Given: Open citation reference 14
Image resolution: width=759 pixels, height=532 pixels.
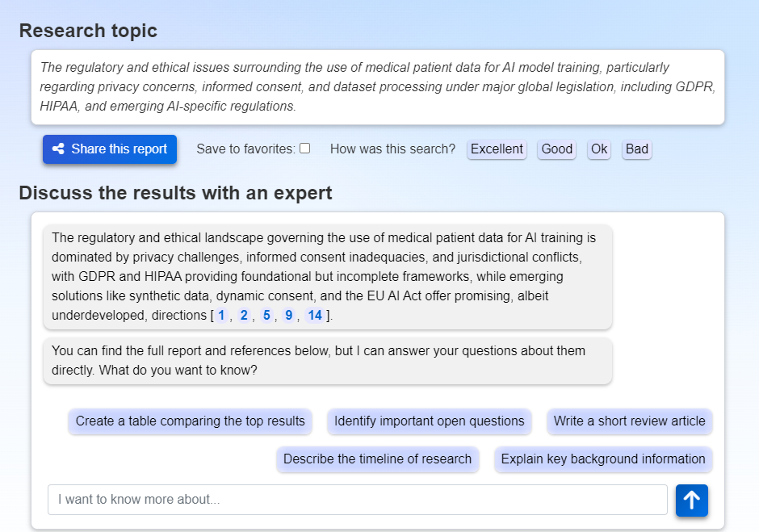Looking at the screenshot, I should click(x=315, y=315).
